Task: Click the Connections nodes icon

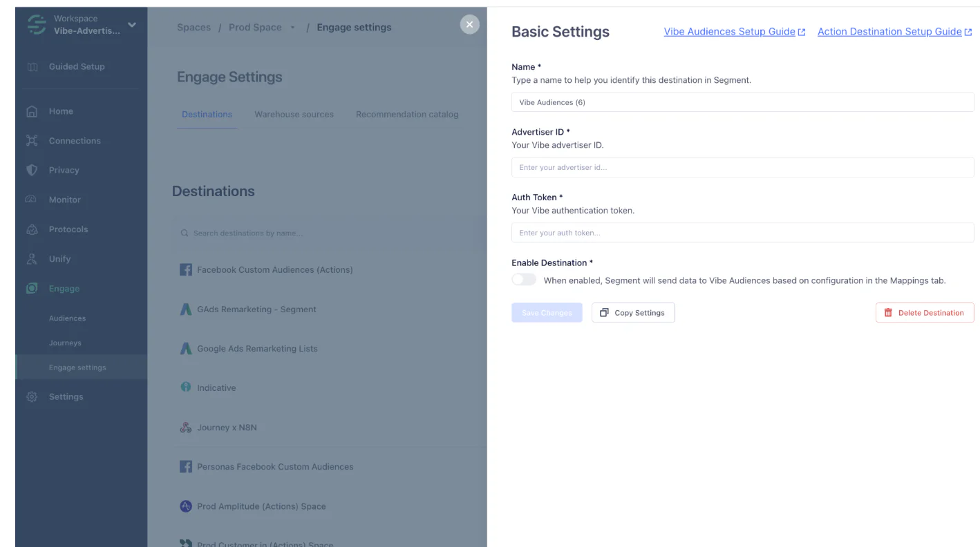Action: pyautogui.click(x=32, y=141)
